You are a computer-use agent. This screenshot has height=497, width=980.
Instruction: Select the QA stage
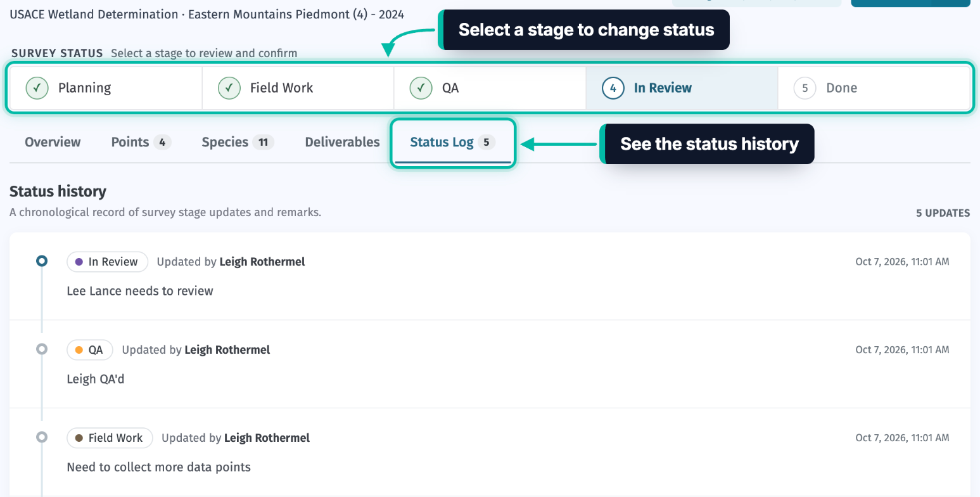click(490, 88)
